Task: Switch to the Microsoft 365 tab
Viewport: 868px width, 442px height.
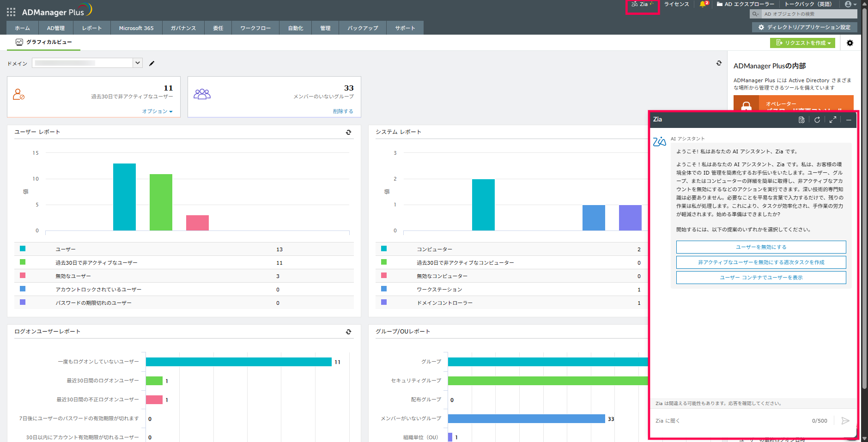Action: click(136, 28)
